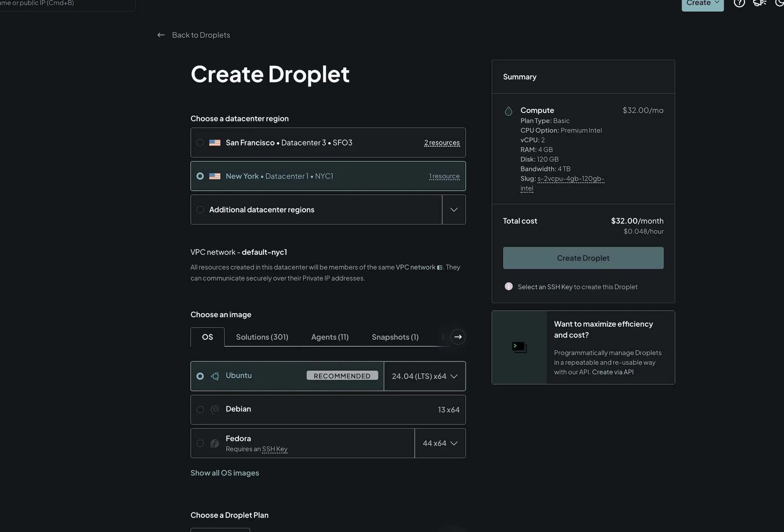Click the Disk: 120 GB summary line

tap(539, 160)
